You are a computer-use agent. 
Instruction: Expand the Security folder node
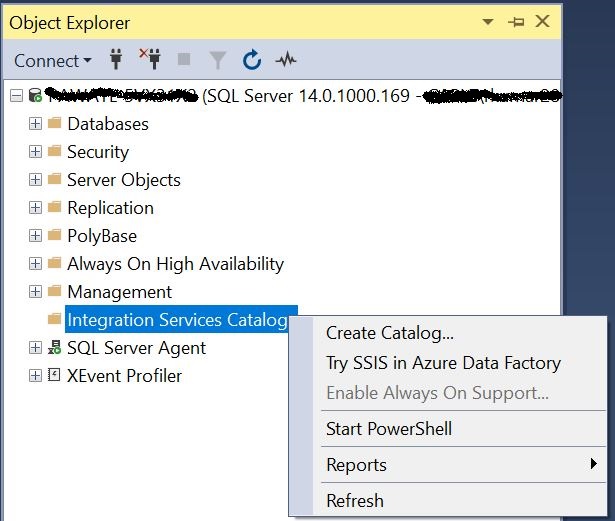click(35, 152)
